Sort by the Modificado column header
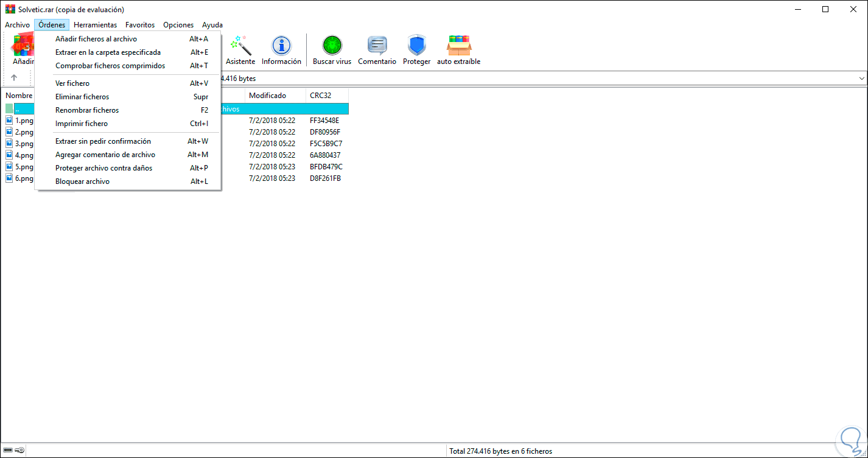 pyautogui.click(x=275, y=96)
